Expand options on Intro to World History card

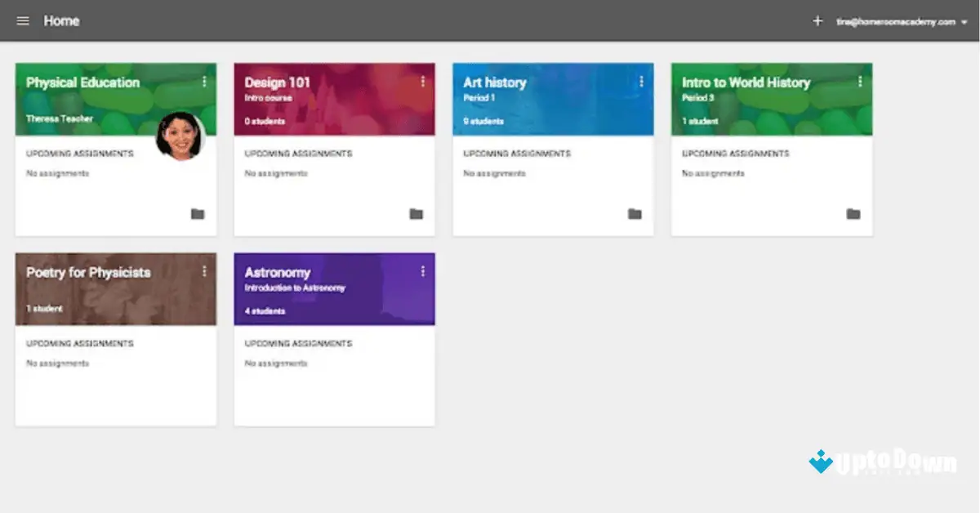(861, 80)
